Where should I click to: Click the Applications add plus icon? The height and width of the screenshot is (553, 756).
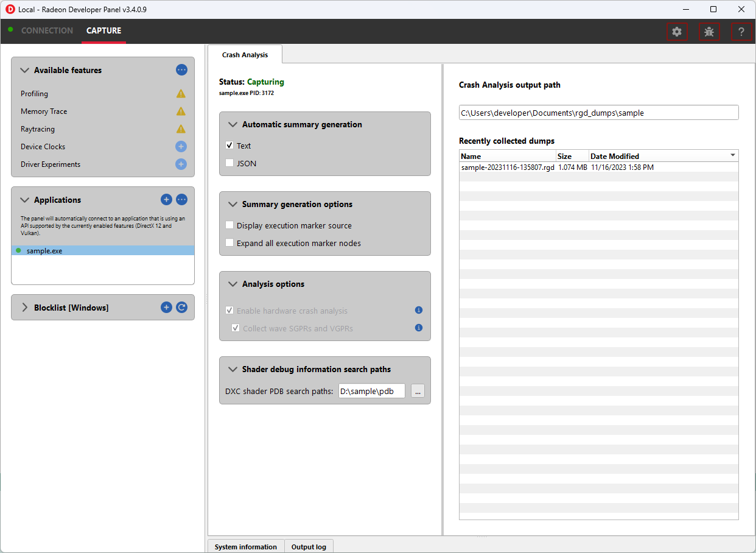tap(166, 200)
